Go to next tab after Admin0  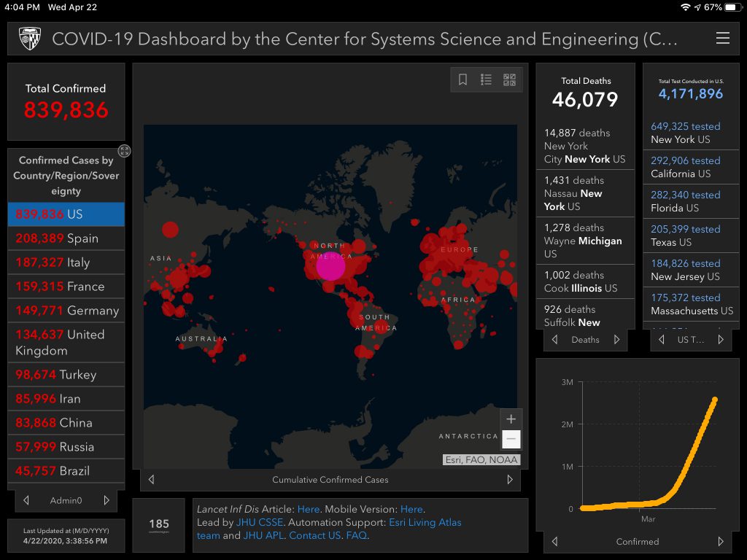point(107,500)
